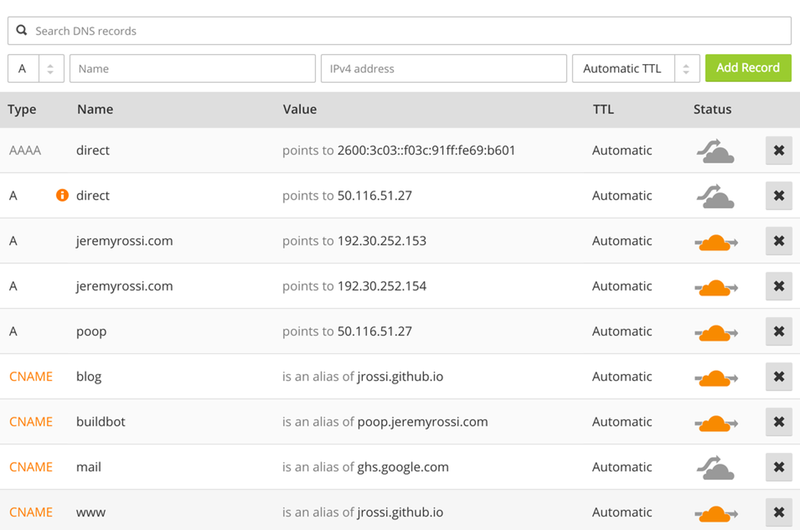This screenshot has height=530, width=800.
Task: Remove the blog CNAME record
Action: click(779, 376)
